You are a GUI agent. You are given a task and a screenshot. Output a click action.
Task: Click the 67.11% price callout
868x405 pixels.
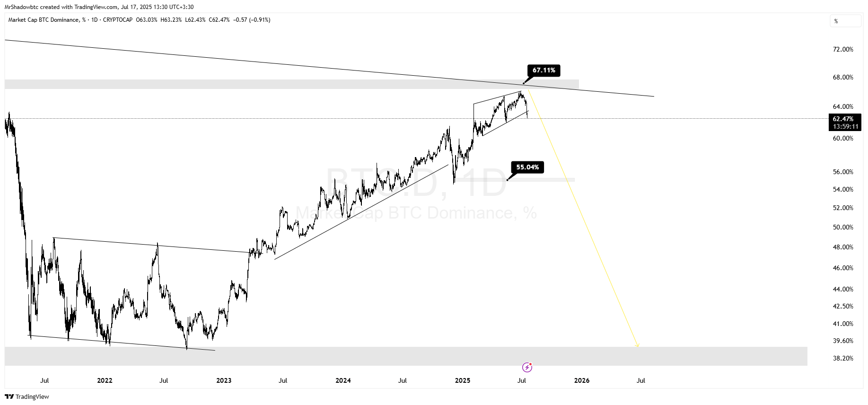[x=544, y=70]
